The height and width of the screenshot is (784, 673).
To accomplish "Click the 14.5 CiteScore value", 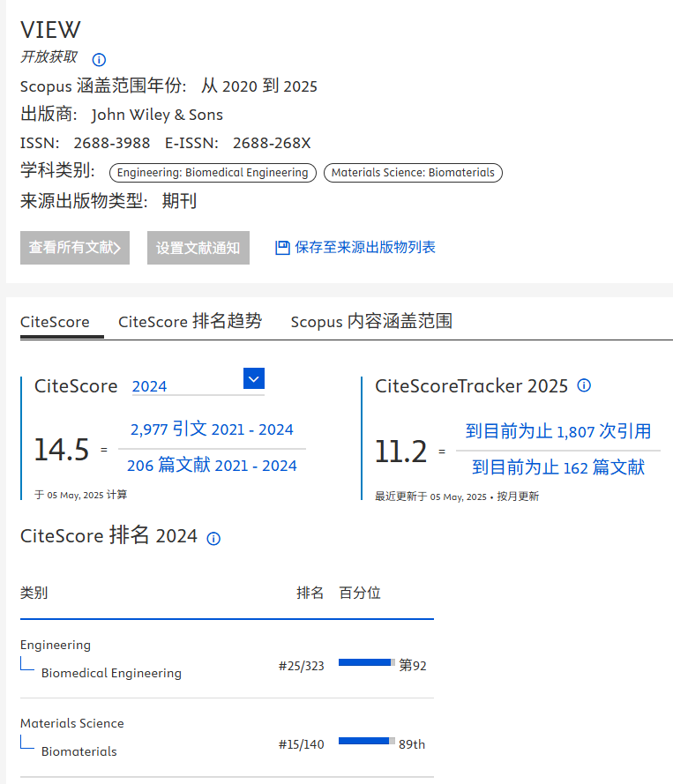I will (62, 449).
